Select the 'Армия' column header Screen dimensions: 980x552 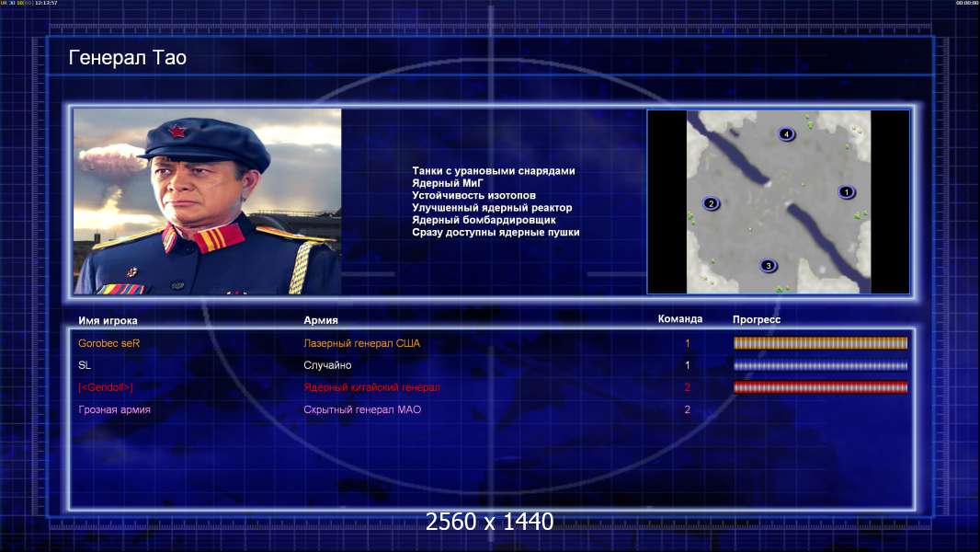pos(321,320)
